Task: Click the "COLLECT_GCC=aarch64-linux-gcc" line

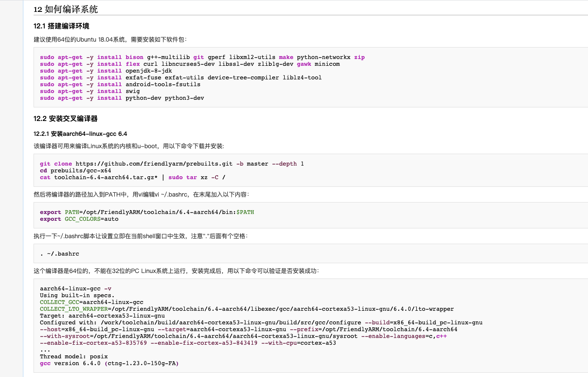Action: click(x=92, y=302)
